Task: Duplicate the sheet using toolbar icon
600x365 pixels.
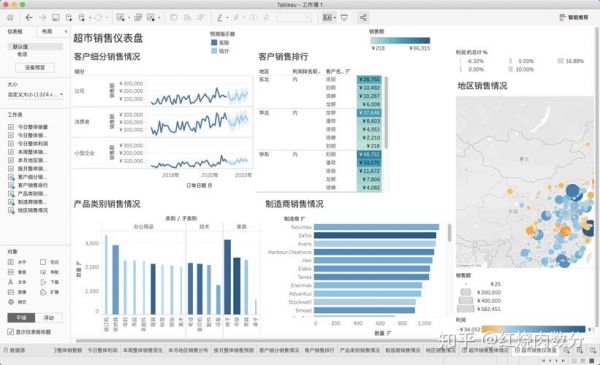Action: (138, 18)
